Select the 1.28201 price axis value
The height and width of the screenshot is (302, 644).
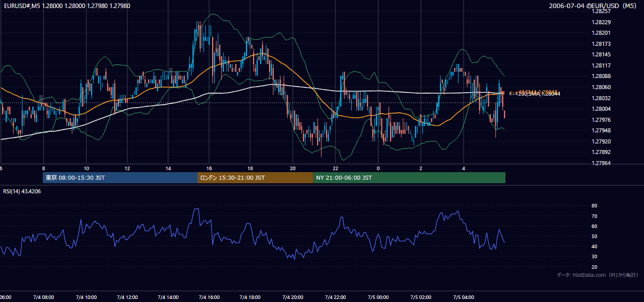click(601, 33)
